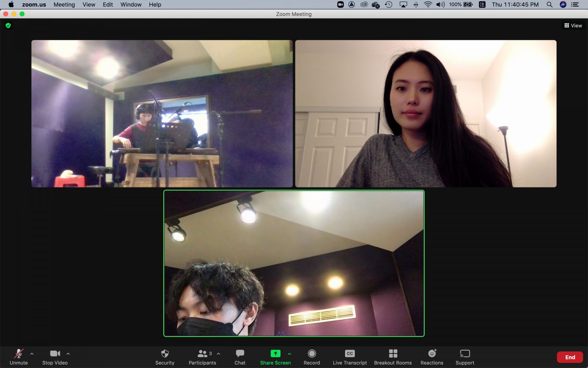Open the Security options
The height and width of the screenshot is (368, 588).
(165, 357)
